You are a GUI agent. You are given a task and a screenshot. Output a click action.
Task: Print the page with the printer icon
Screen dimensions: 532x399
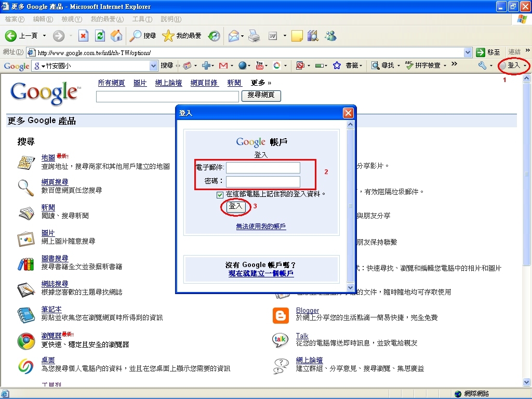254,36
